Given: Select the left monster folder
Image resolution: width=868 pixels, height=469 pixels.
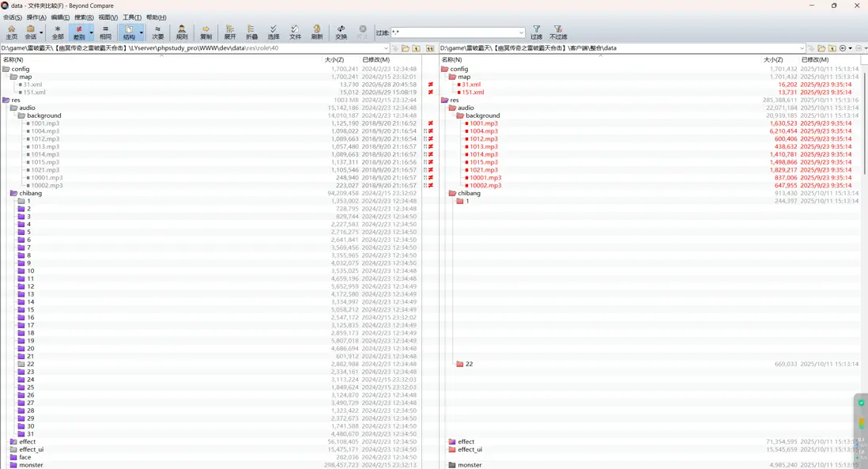Looking at the screenshot, I should [31, 465].
